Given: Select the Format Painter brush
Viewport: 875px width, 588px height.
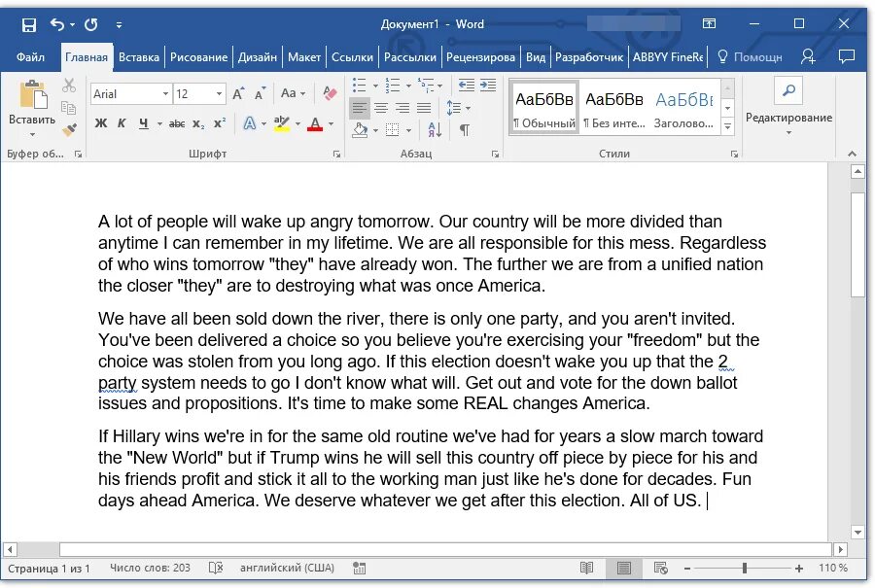Looking at the screenshot, I should pos(69,130).
